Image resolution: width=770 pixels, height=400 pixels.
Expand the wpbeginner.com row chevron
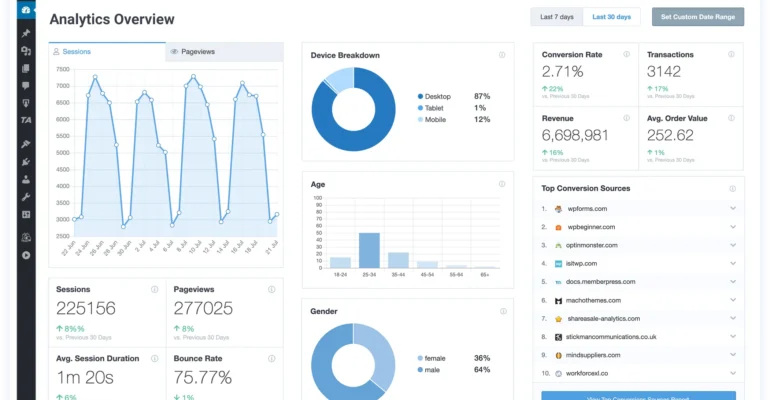pyautogui.click(x=733, y=227)
